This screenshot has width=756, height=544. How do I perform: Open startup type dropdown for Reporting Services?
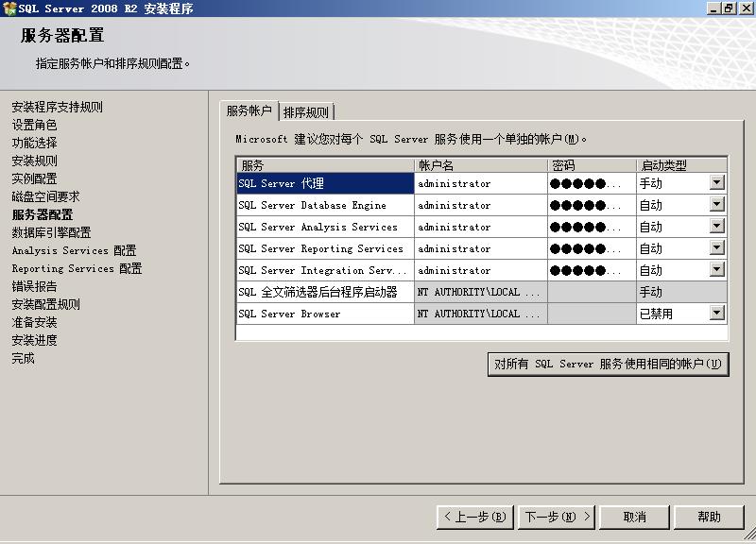(x=717, y=248)
